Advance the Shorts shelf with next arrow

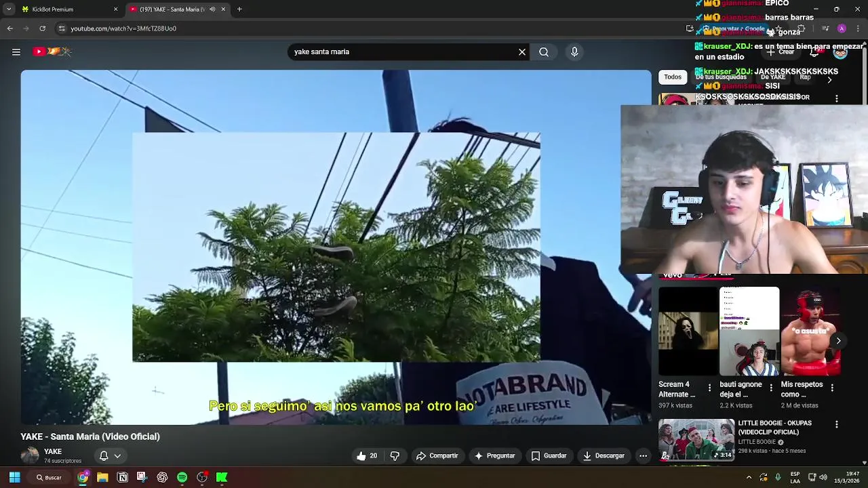(839, 341)
